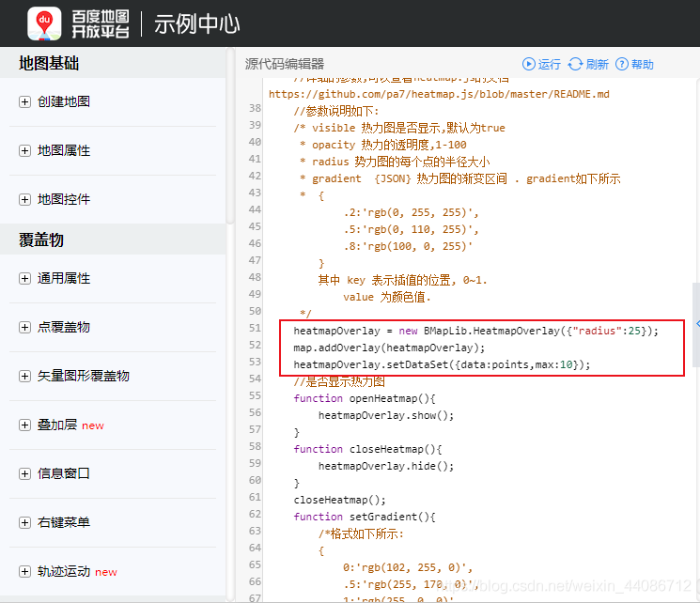This screenshot has height=603, width=700.
Task: Click the Baidu Map logo icon
Action: (x=44, y=23)
